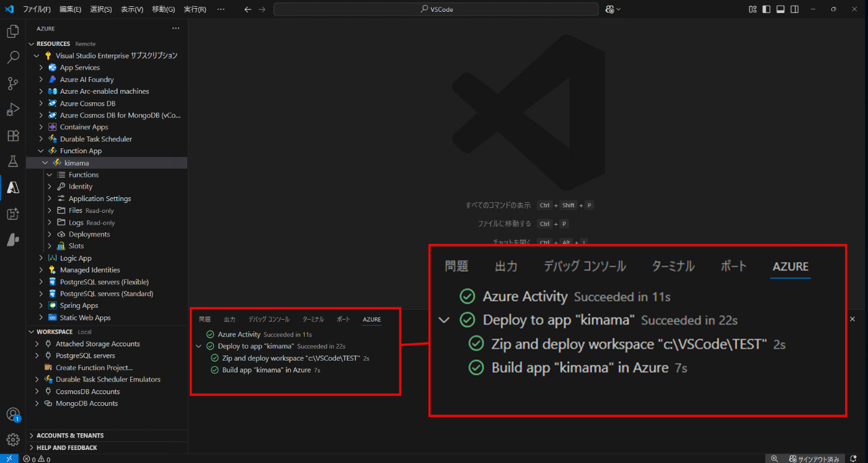Go forward with the right arrow in the title bar
The width and height of the screenshot is (868, 463).
click(262, 9)
